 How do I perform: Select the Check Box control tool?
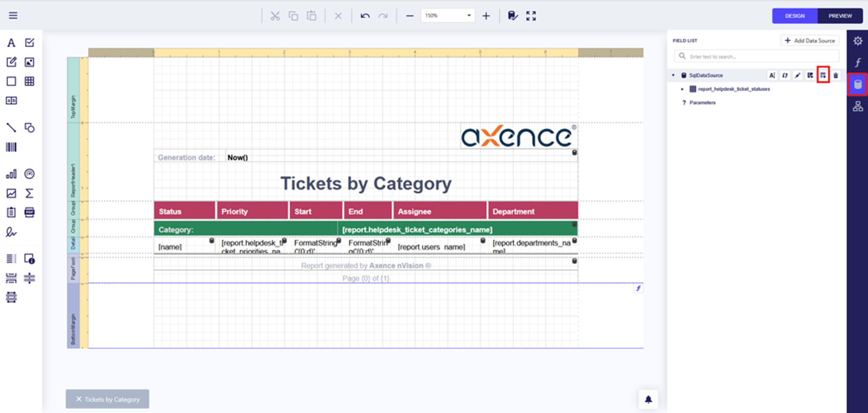(x=29, y=43)
